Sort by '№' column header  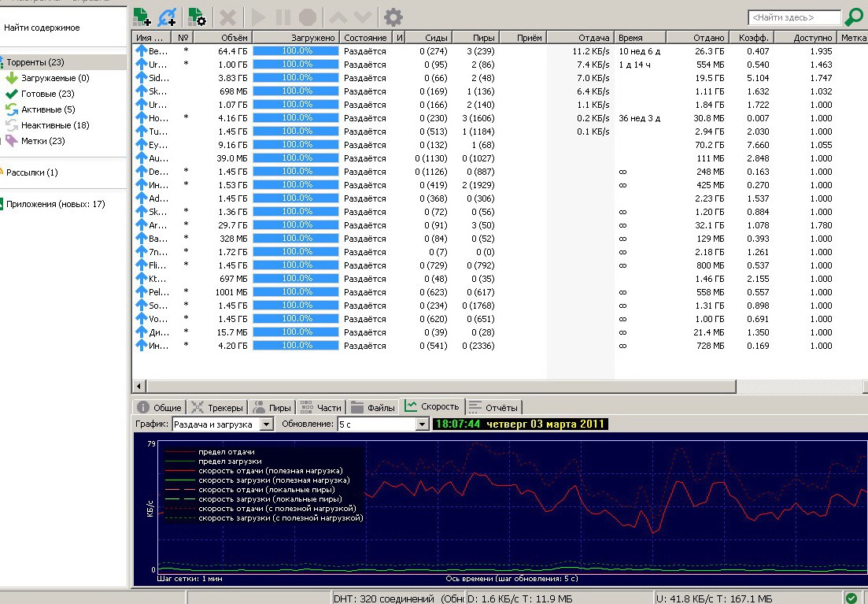[183, 38]
